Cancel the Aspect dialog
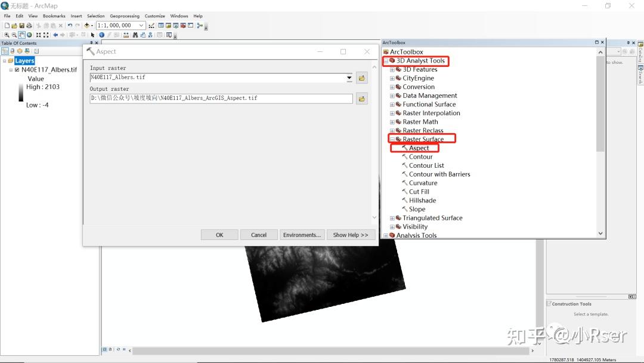The height and width of the screenshot is (363, 644). pos(259,235)
